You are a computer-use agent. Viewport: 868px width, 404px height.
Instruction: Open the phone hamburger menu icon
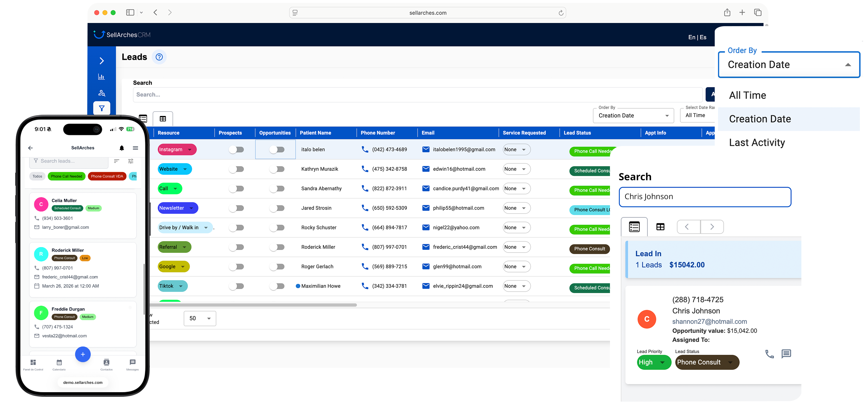(x=135, y=148)
